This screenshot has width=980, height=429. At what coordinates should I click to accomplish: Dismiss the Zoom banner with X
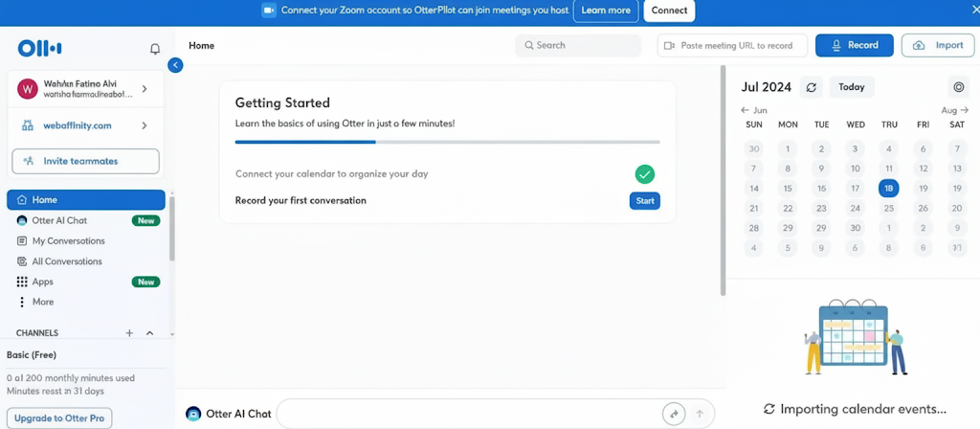click(x=976, y=11)
